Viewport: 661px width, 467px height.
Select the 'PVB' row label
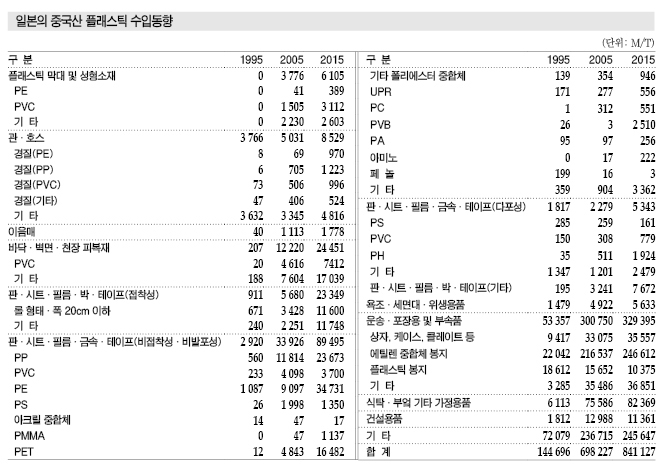380,123
